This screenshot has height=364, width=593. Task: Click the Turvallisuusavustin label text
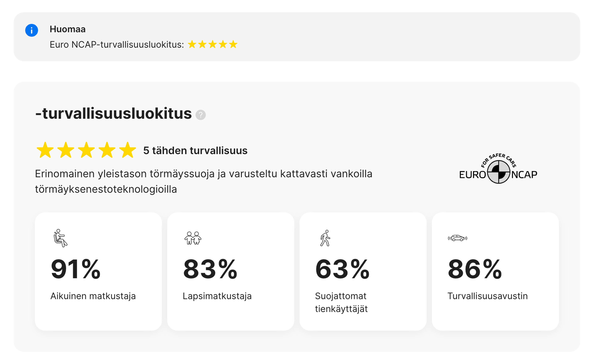(488, 296)
